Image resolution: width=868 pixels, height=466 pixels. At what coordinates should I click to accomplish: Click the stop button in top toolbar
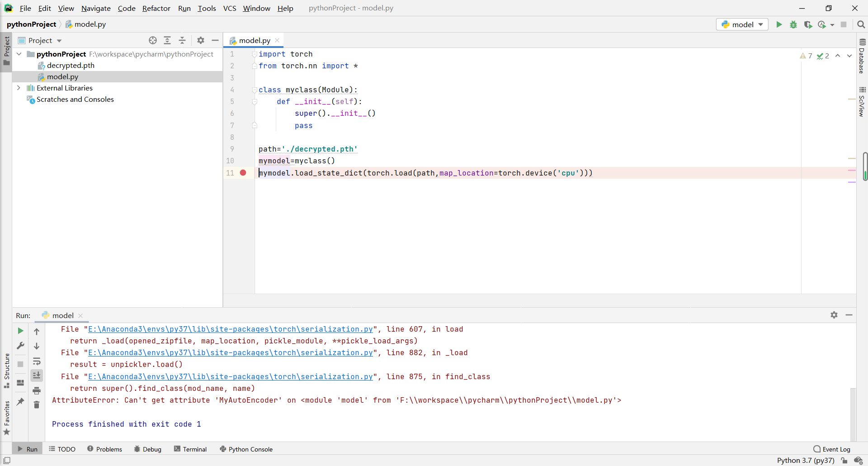844,24
